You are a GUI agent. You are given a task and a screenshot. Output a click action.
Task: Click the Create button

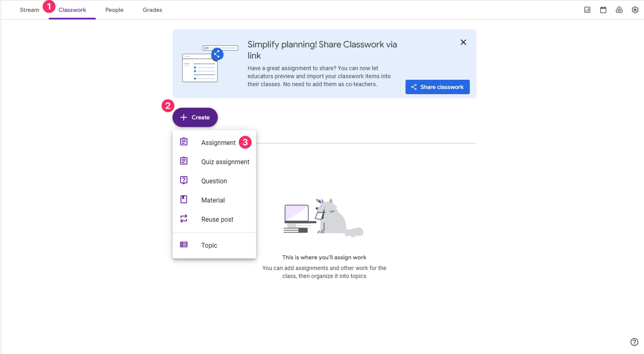195,117
